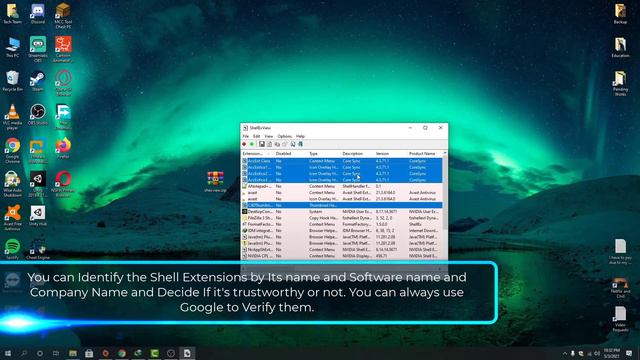Click the VLC media player icon
The width and height of the screenshot is (640, 360).
pos(13,116)
